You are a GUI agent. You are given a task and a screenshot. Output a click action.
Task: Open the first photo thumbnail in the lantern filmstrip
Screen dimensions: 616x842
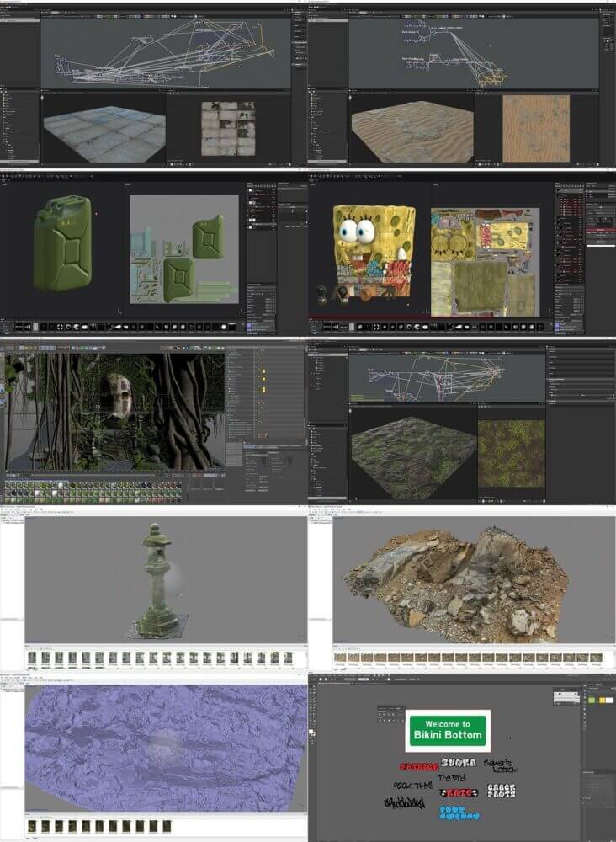pyautogui.click(x=32, y=658)
